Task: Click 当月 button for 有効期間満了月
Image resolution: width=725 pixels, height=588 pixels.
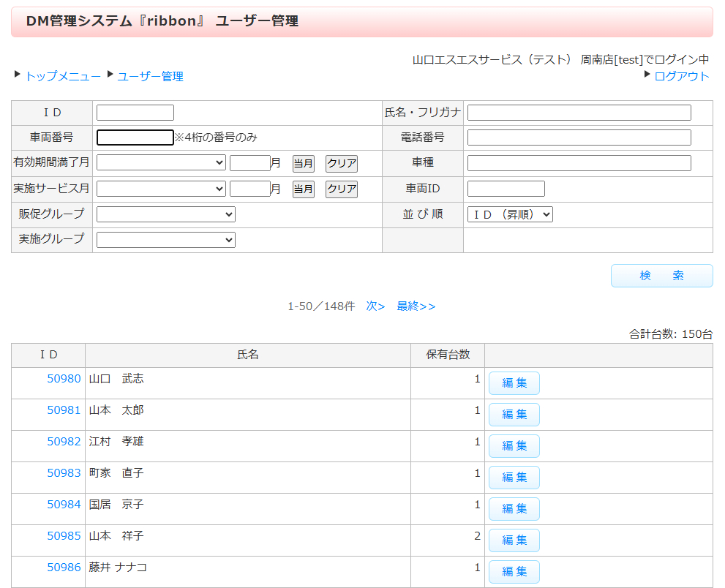Action: pyautogui.click(x=304, y=163)
